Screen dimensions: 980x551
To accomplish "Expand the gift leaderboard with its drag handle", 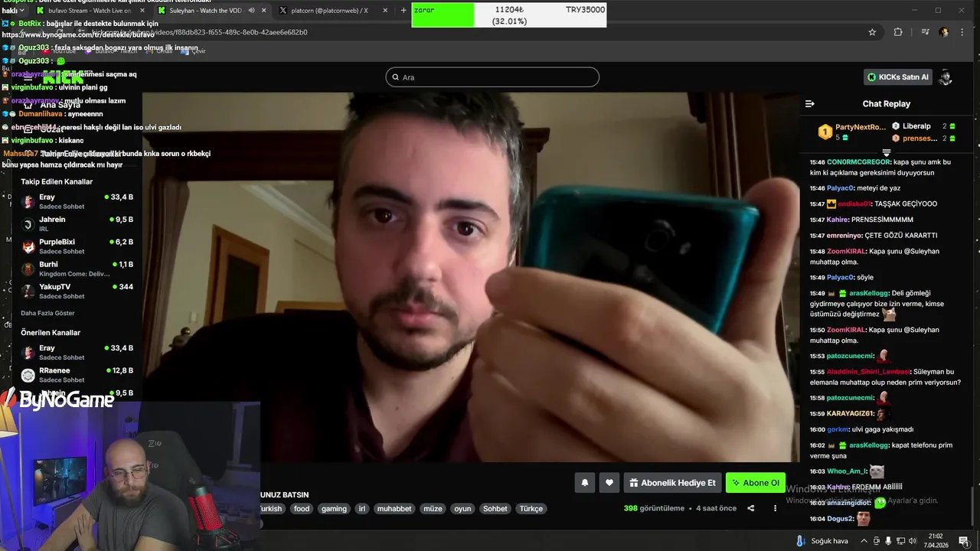I will (x=887, y=152).
